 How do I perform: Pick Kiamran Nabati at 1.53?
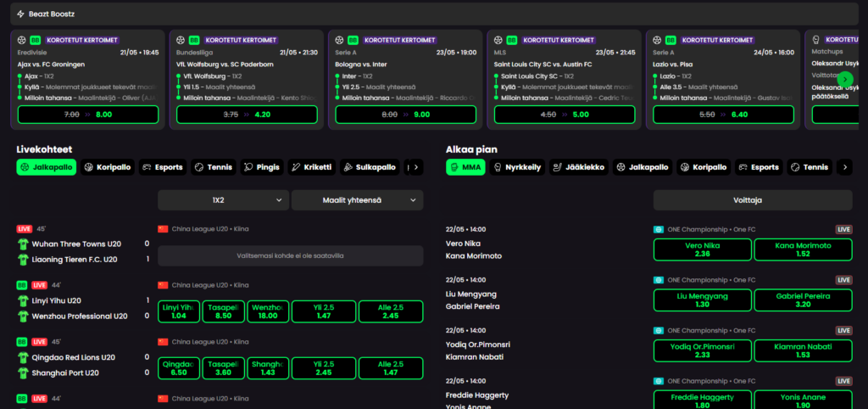pyautogui.click(x=804, y=350)
